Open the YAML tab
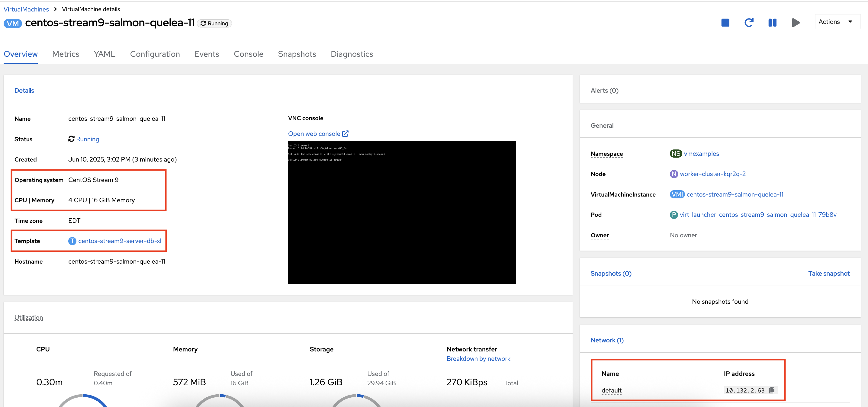Screen dimensions: 868x407 click(104, 54)
